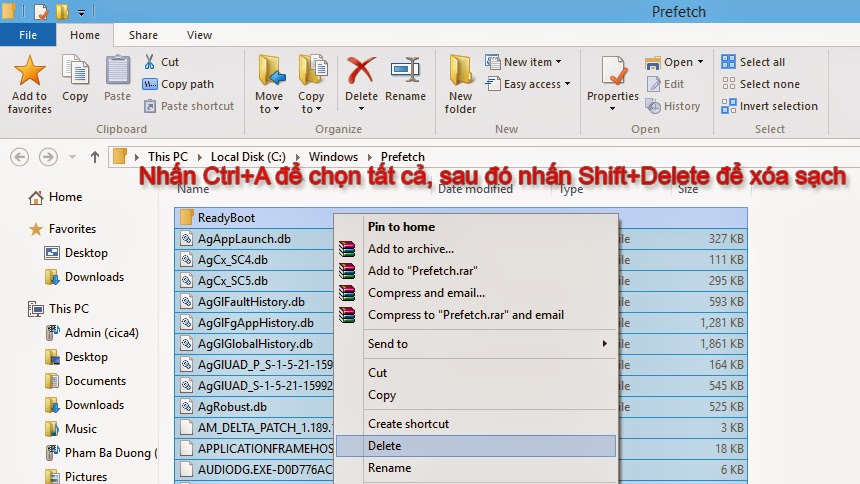
Task: Choose Compress to "Prefetch.rar" and email
Action: point(466,315)
